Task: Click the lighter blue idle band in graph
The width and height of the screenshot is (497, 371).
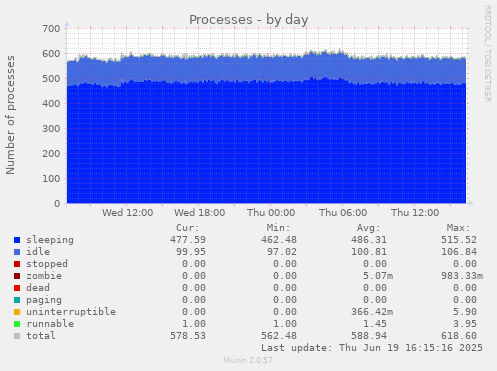Action: coord(267,69)
